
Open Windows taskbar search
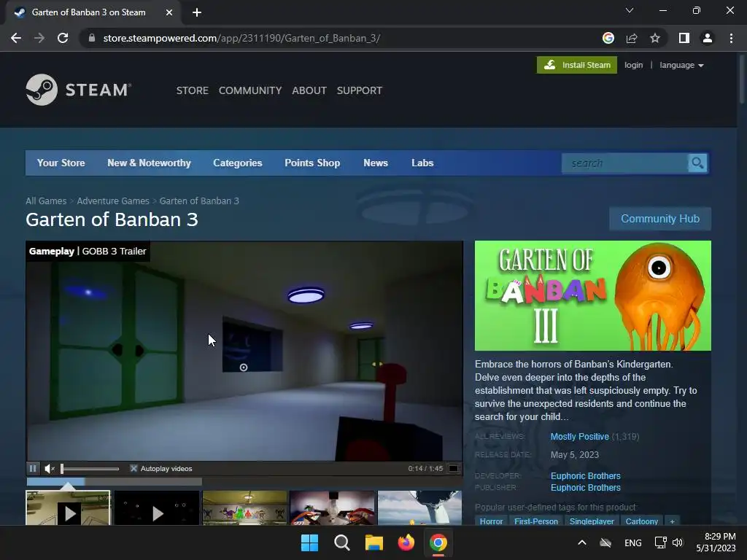pos(342,542)
